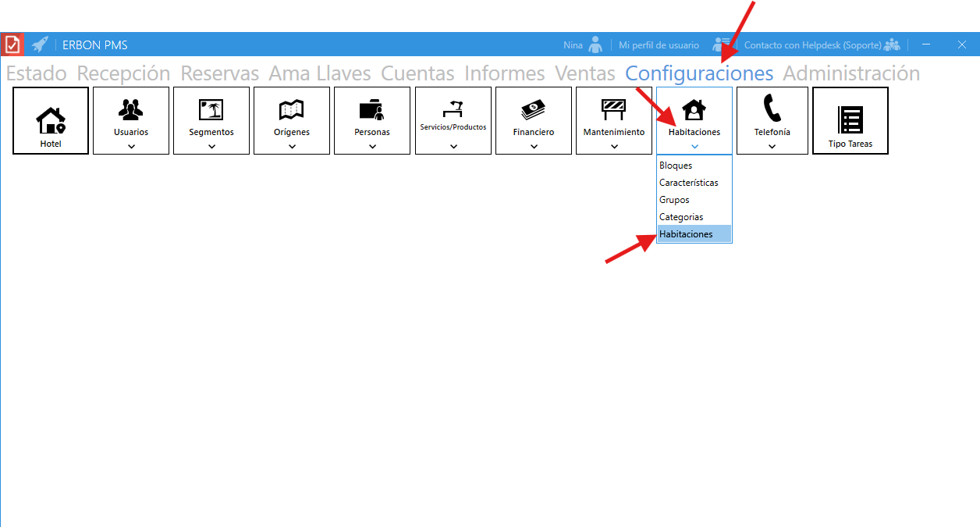Viewport: 980px width, 527px height.
Task: Click the Telefonía phone icon
Action: tap(772, 109)
